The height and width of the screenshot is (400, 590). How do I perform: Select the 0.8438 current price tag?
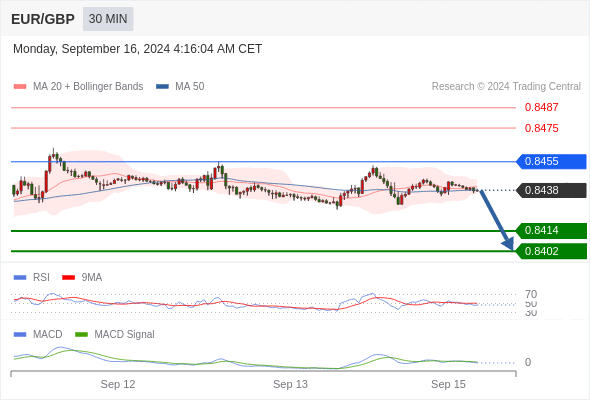[x=551, y=190]
